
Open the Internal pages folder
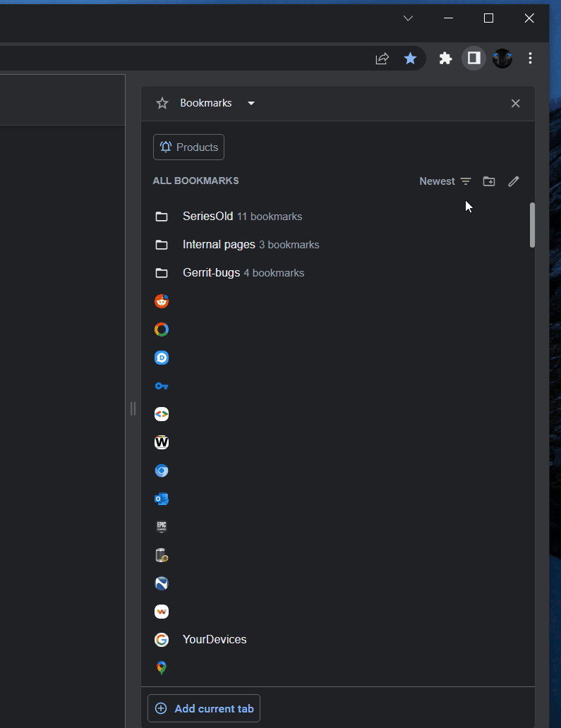point(337,245)
